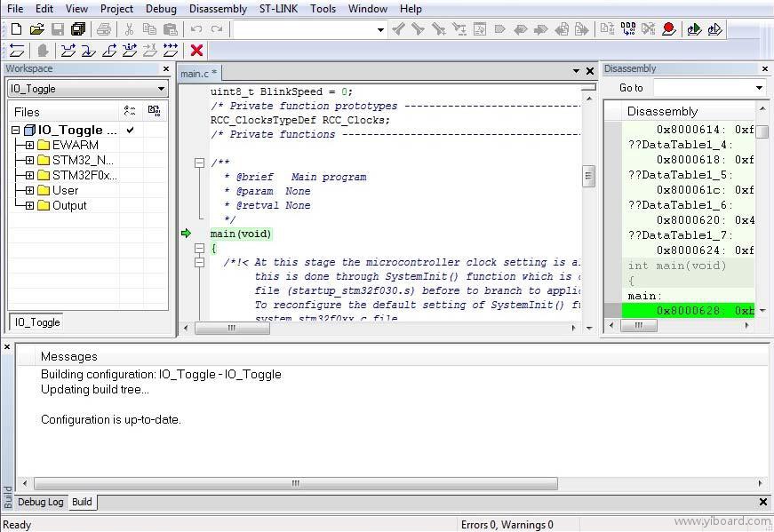Click the Save All stacked disks icon

click(x=78, y=29)
